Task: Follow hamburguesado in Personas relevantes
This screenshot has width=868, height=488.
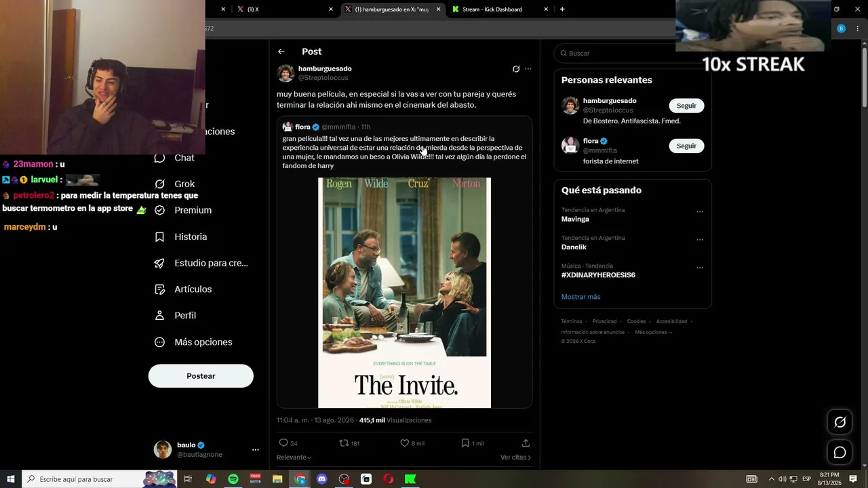Action: click(686, 106)
